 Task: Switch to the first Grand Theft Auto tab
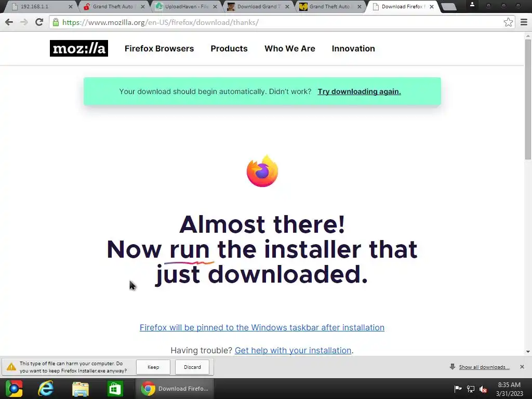coord(113,6)
